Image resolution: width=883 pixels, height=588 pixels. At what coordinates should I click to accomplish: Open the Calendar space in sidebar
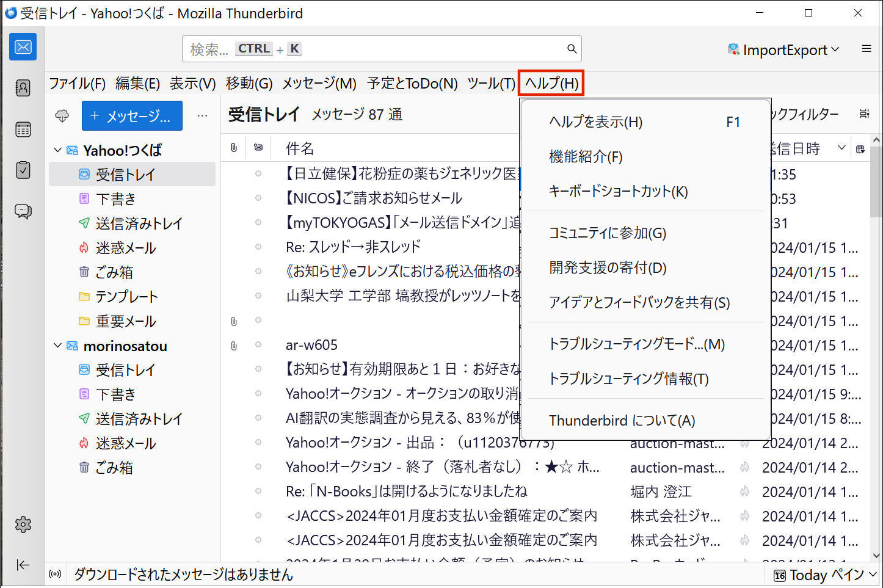[x=23, y=129]
